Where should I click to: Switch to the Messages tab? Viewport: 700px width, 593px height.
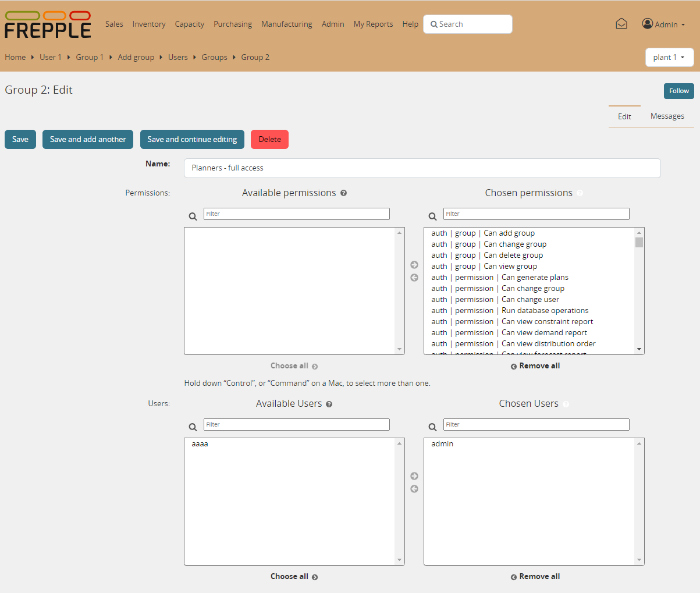tap(667, 116)
